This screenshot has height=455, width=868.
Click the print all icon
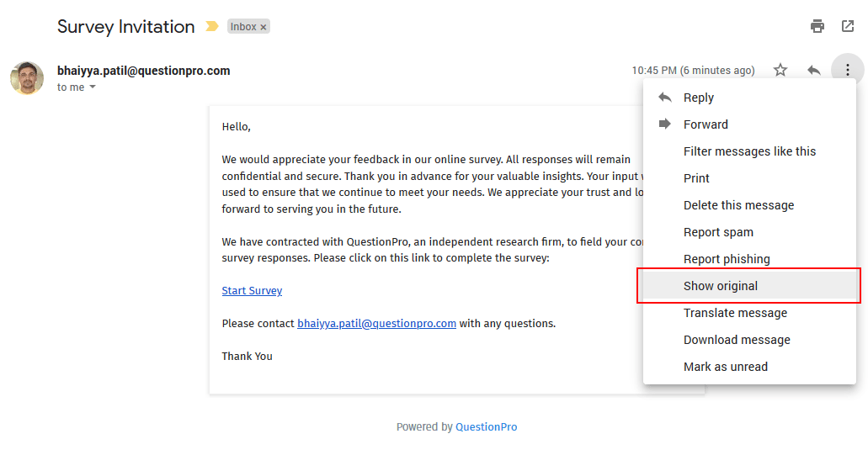[817, 26]
